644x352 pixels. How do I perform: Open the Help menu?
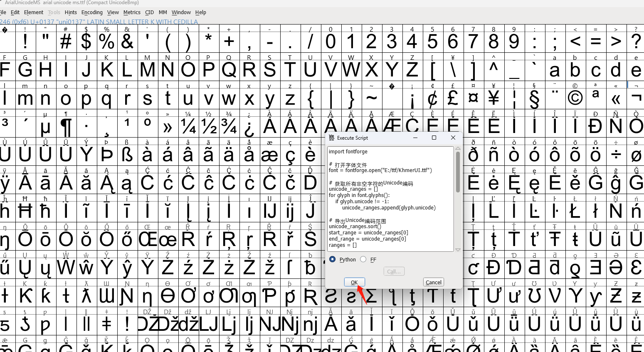[x=201, y=12]
